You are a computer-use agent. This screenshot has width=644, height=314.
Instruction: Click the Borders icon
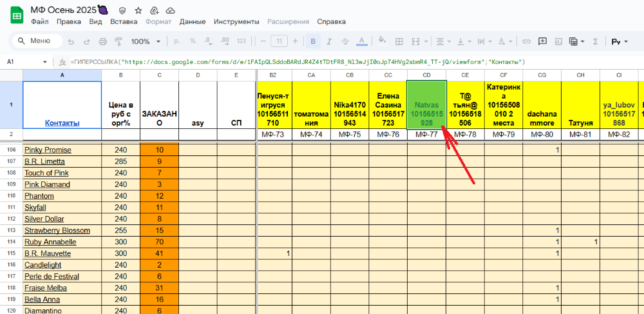pos(399,41)
